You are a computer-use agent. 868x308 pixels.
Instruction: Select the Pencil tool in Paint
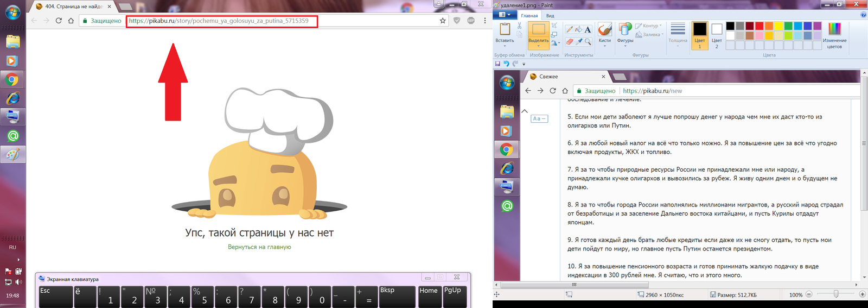569,29
